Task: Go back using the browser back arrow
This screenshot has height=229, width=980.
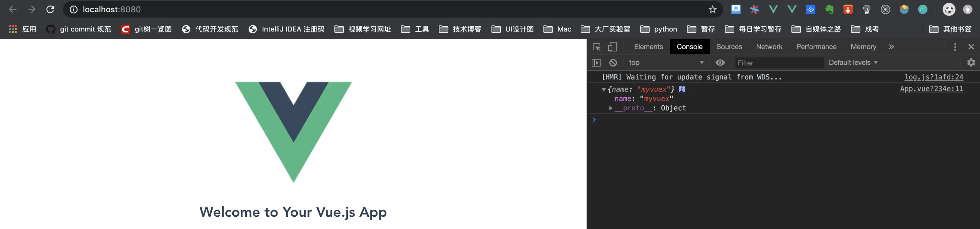Action: click(13, 9)
